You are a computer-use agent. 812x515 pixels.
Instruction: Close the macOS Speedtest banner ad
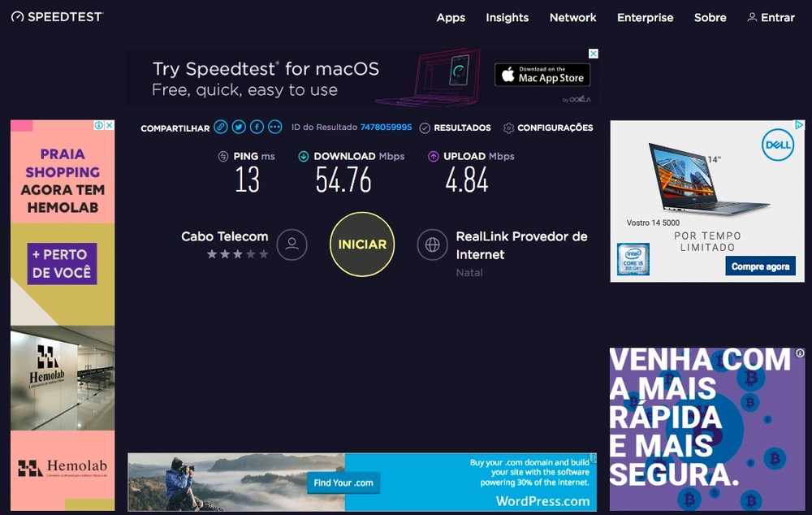point(594,54)
